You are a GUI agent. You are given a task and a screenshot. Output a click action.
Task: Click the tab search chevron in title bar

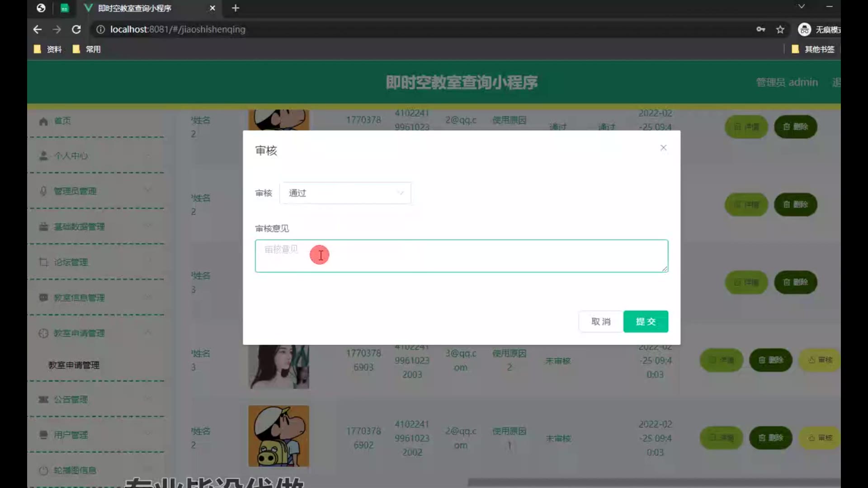pyautogui.click(x=801, y=6)
